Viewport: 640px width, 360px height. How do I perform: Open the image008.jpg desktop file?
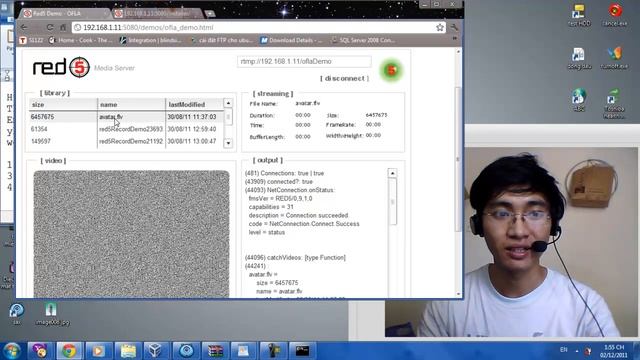(x=52, y=314)
